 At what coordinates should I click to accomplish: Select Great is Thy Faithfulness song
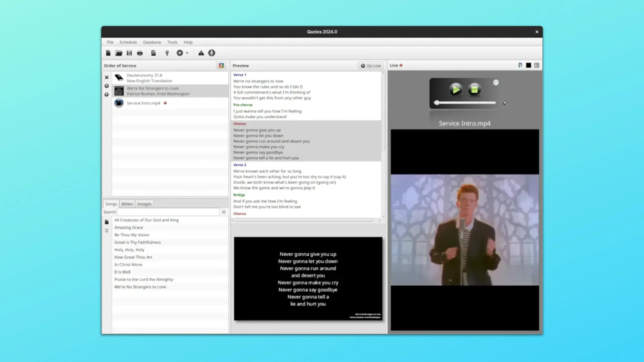(x=170, y=242)
